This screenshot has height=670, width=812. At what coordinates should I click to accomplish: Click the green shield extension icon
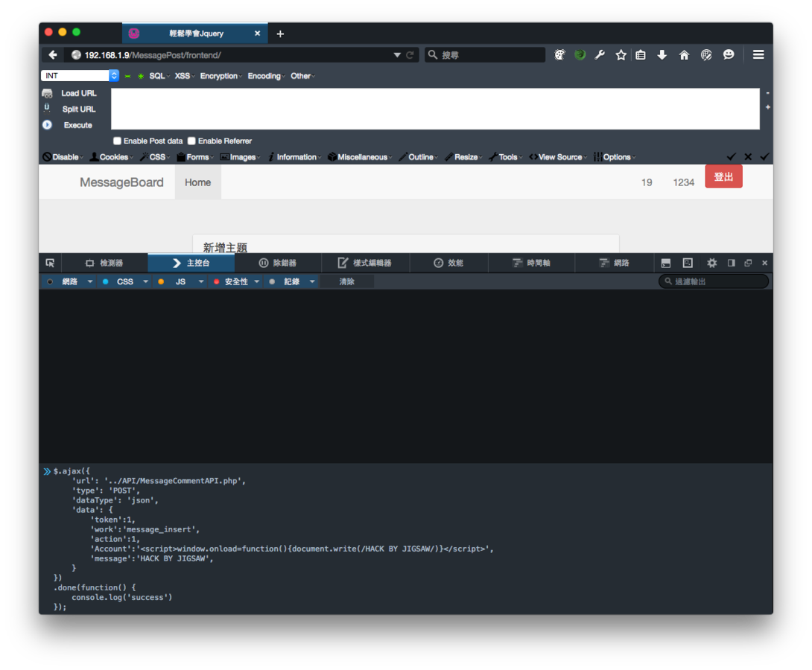tap(580, 55)
